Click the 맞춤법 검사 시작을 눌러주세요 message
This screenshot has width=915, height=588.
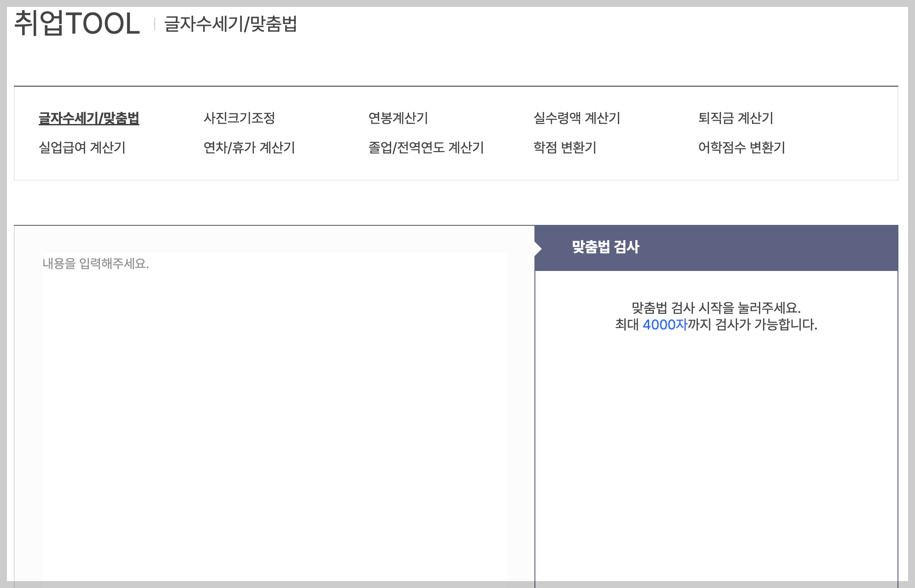pos(716,308)
